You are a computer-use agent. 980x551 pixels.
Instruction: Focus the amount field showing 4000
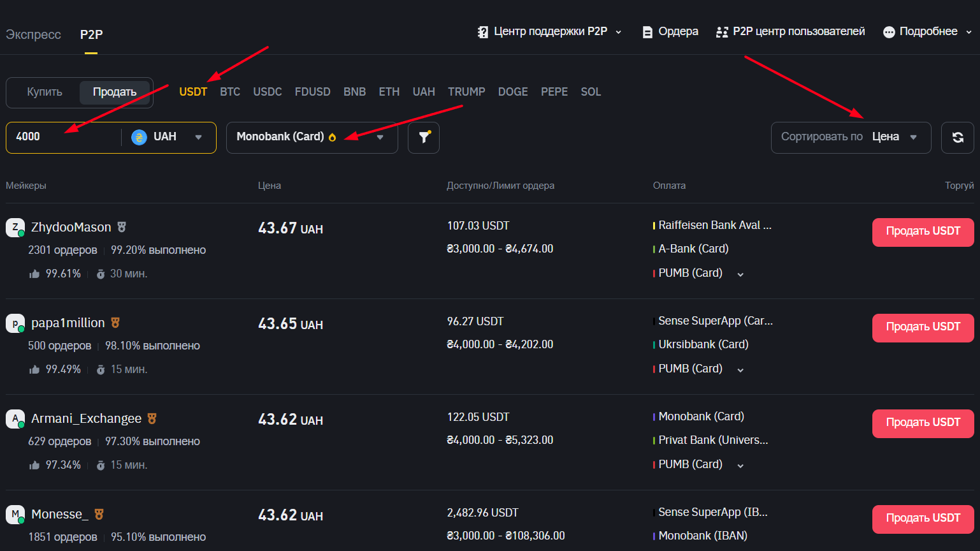click(64, 137)
